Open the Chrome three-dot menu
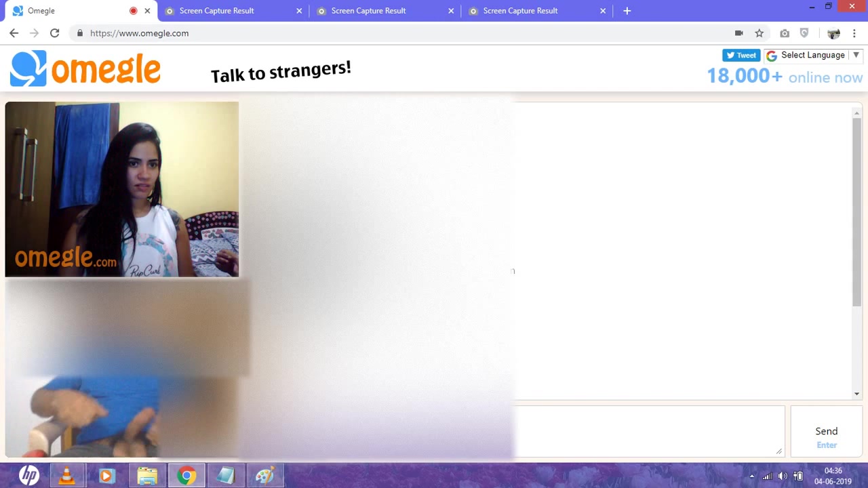868x488 pixels. 854,33
